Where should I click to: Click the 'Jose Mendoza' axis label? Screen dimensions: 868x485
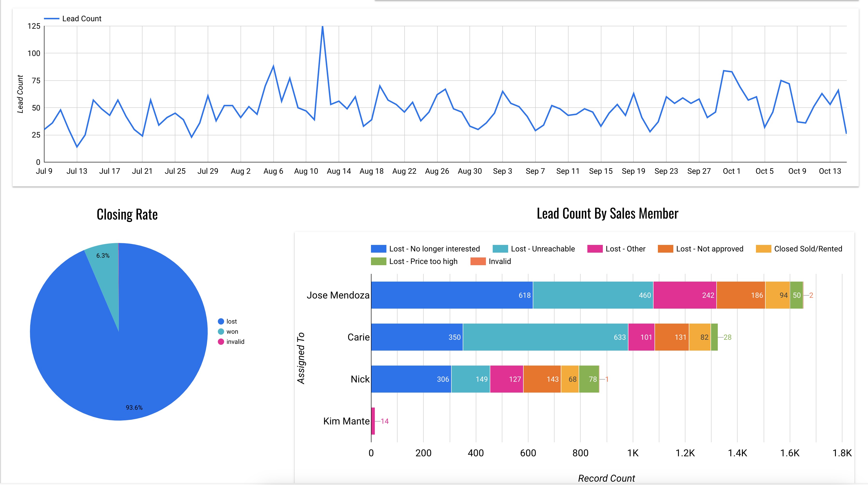point(338,295)
